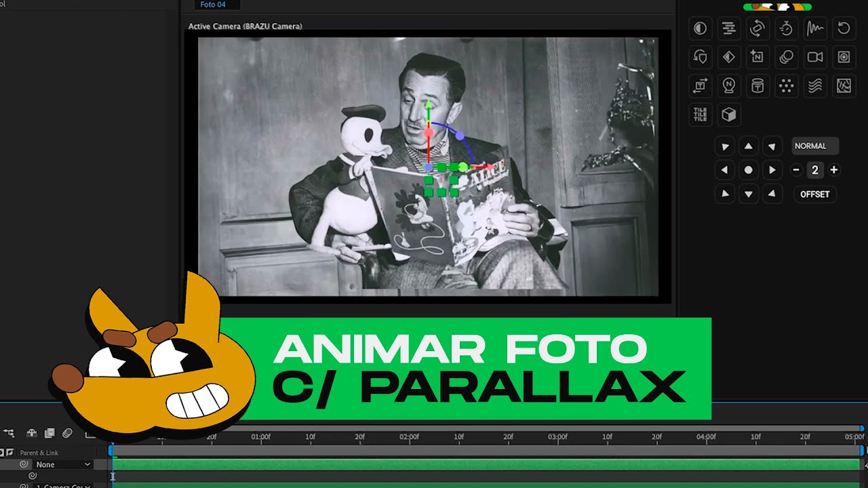Click the overlapping circles tool icon
Image resolution: width=868 pixels, height=488 pixels.
[x=787, y=57]
